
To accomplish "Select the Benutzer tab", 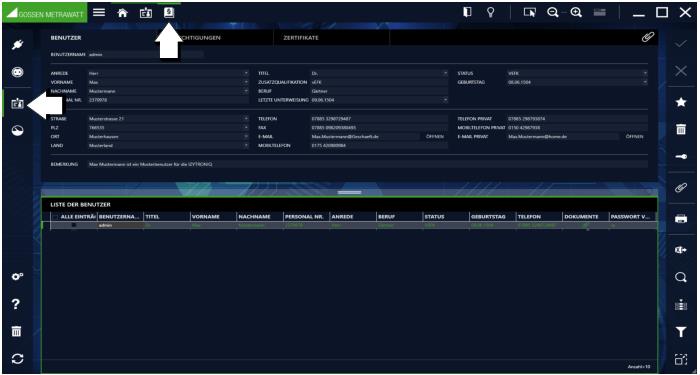I will click(66, 38).
